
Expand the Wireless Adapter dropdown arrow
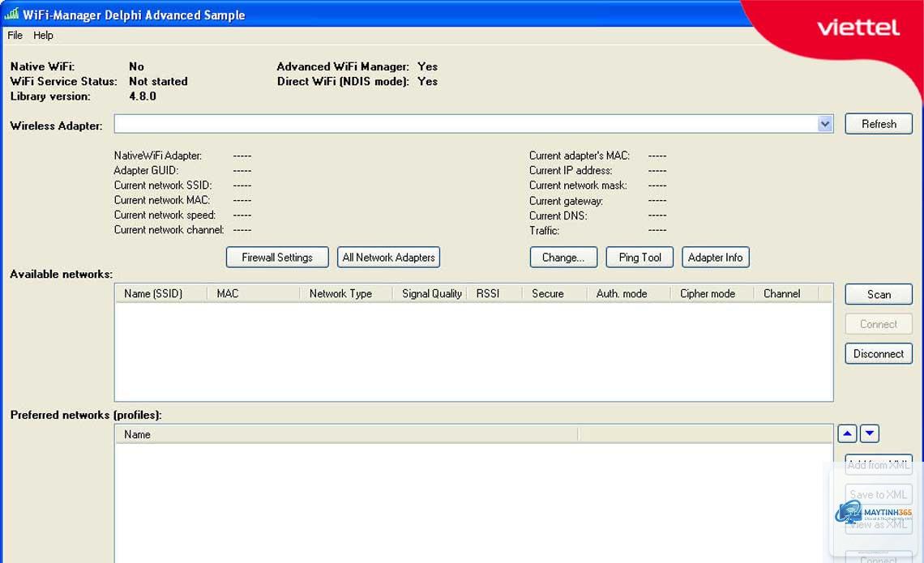[825, 124]
